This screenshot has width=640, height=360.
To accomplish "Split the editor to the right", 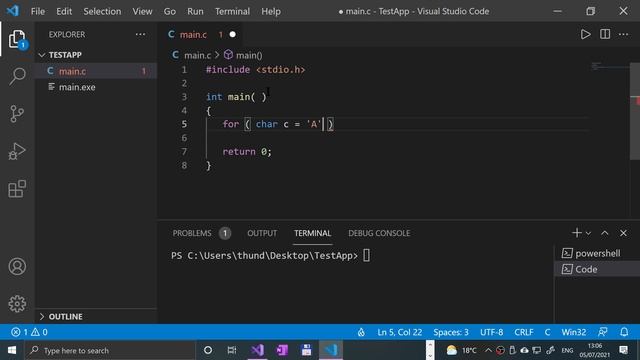I will [605, 34].
